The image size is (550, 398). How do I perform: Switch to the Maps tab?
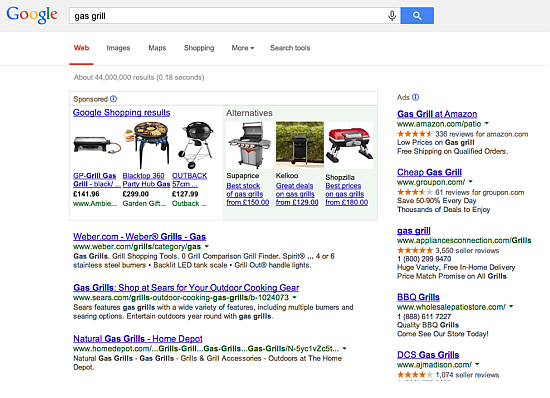tap(157, 48)
